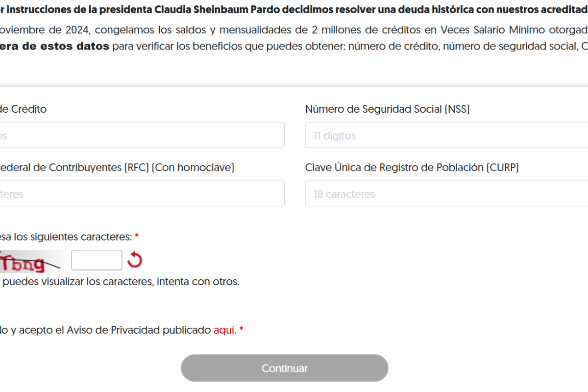Click the gray rounded Continuar control
Screen dimensions: 588x392
(285, 368)
